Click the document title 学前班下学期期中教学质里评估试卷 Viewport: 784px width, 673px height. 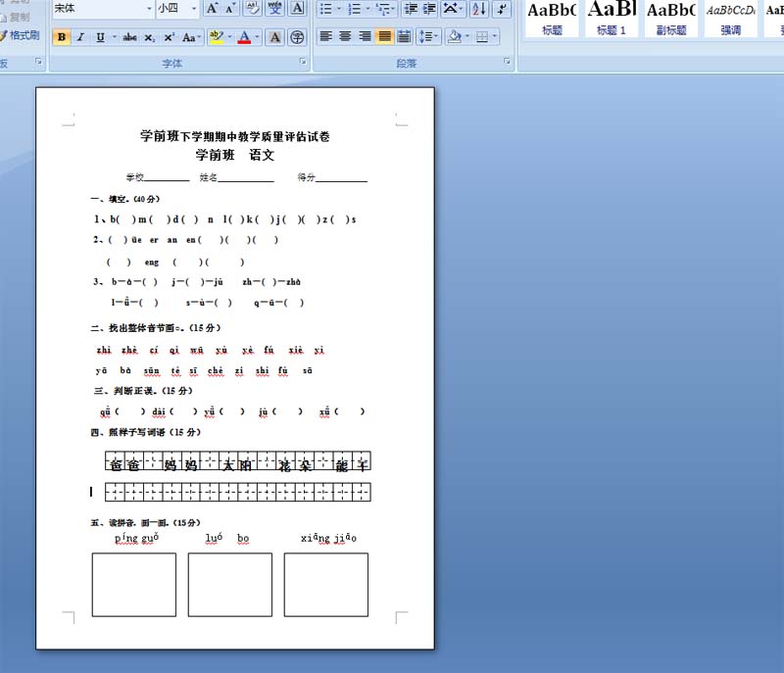pyautogui.click(x=235, y=136)
